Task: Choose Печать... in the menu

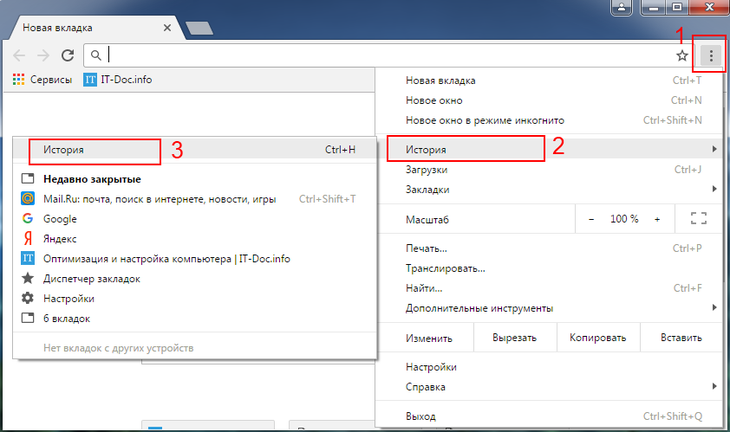Action: point(549,249)
